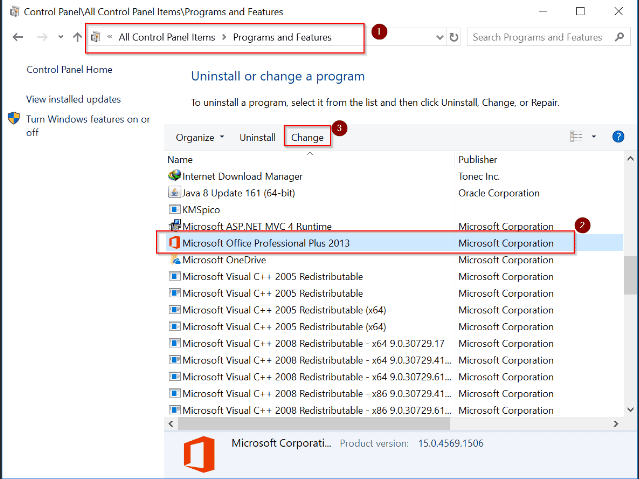Click the large Office logo in details pane
The height and width of the screenshot is (479, 639).
[199, 454]
